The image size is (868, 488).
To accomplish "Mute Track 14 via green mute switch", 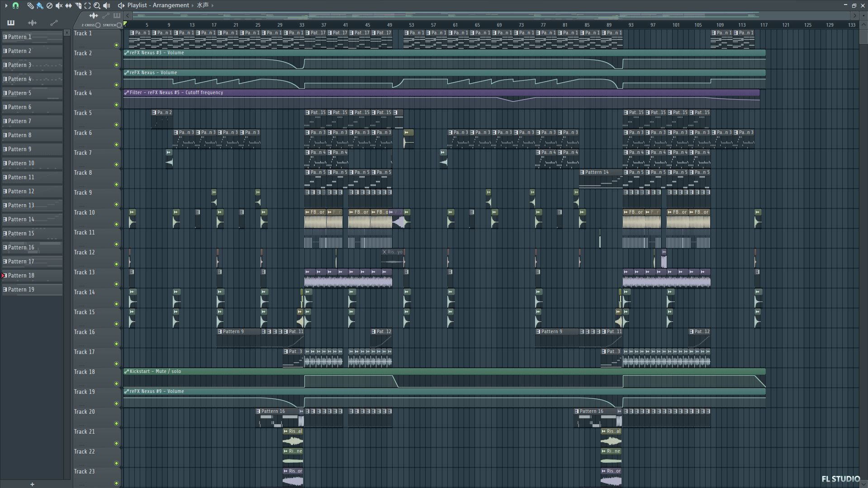I will click(116, 304).
